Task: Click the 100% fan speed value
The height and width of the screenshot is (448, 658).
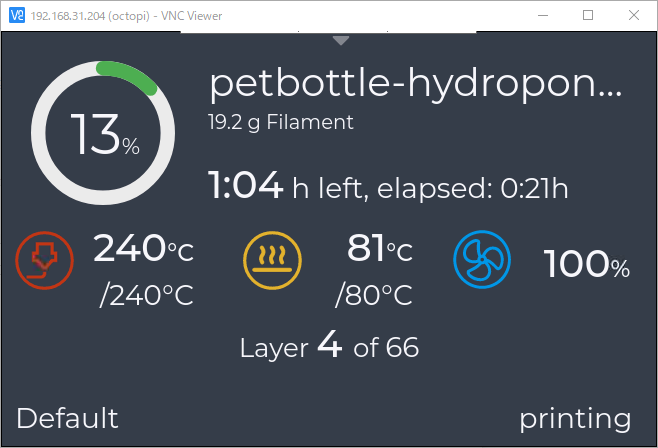Action: click(x=587, y=264)
